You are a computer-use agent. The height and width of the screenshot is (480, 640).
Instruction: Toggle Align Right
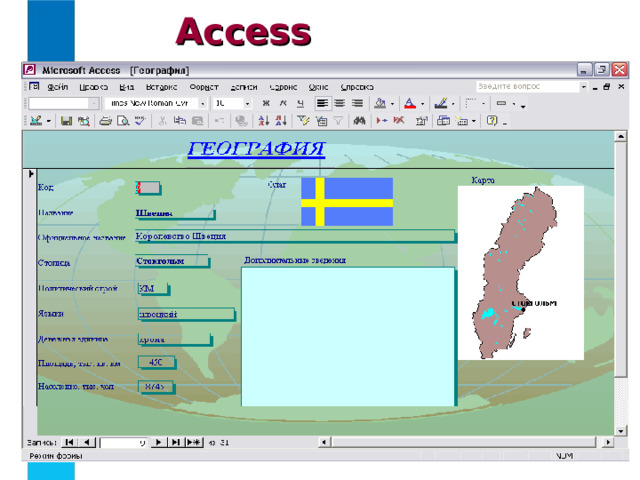357,103
